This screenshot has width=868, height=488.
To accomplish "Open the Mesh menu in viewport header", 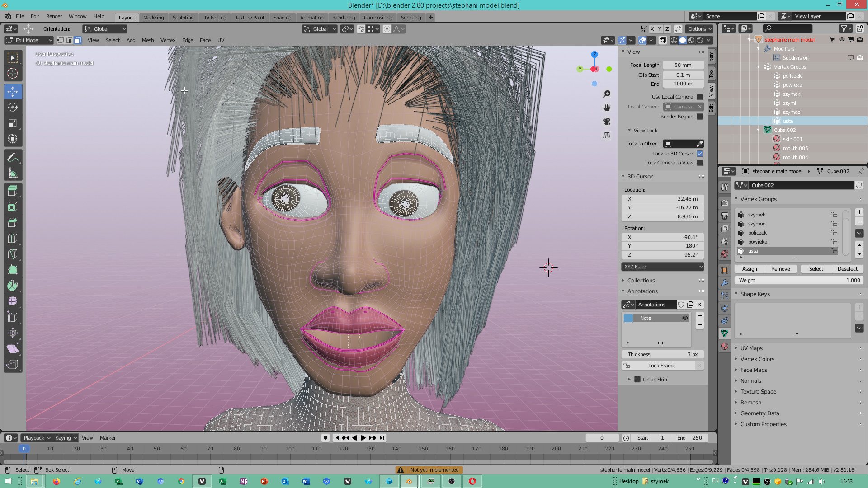I will pyautogui.click(x=148, y=40).
